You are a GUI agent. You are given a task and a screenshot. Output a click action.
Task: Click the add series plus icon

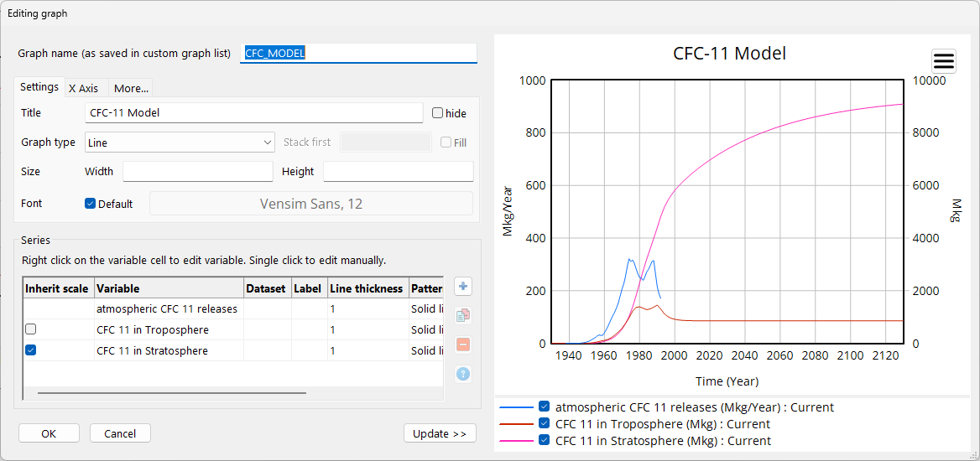click(x=462, y=287)
